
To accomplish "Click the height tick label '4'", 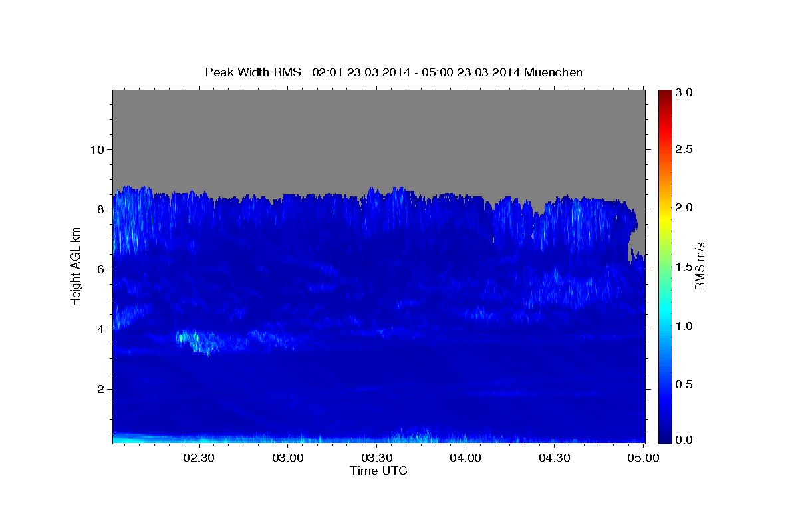I will [x=100, y=329].
